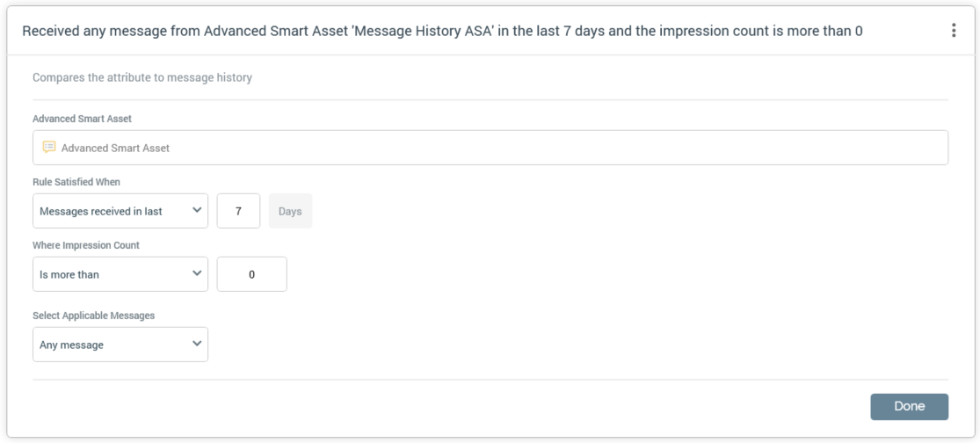The image size is (980, 443).
Task: Click chevron beside 'Messages received in last'
Action: point(196,211)
